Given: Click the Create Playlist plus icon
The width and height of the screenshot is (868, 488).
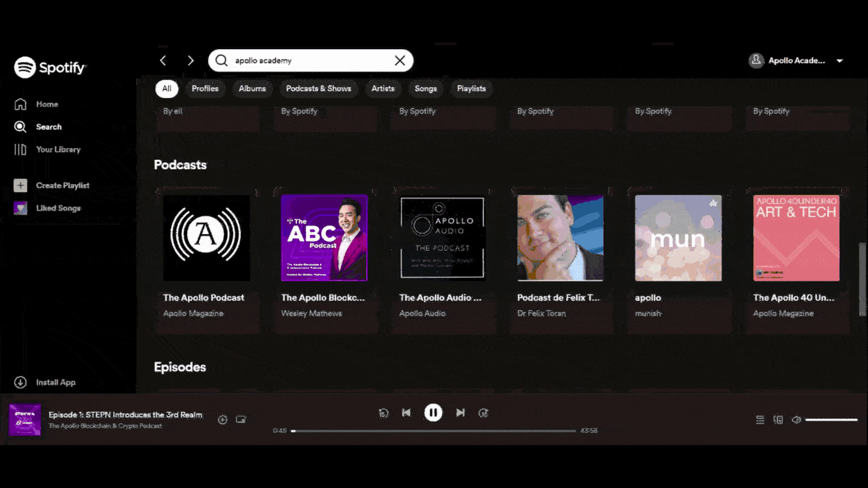Looking at the screenshot, I should pyautogui.click(x=20, y=186).
